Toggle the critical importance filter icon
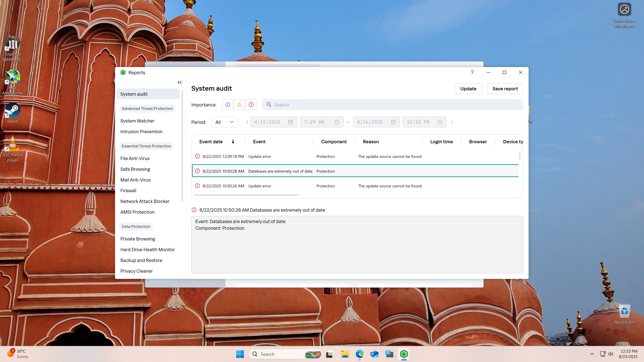This screenshot has width=644, height=362. 251,105
